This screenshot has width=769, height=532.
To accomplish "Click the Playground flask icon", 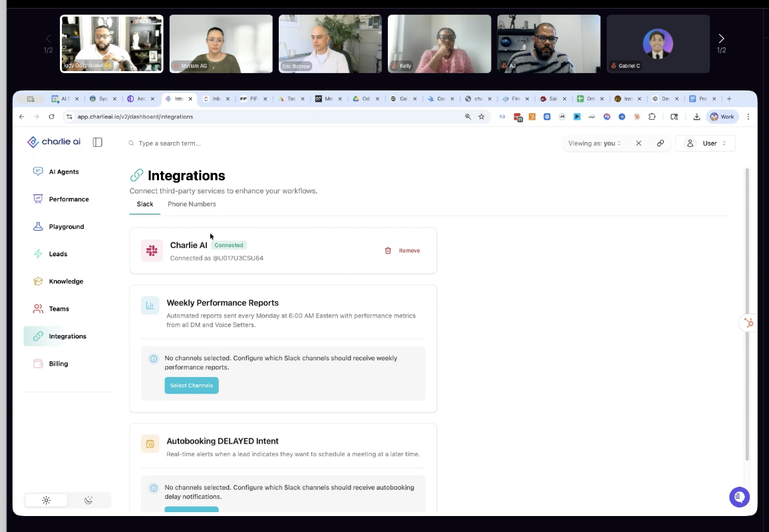I will click(38, 226).
